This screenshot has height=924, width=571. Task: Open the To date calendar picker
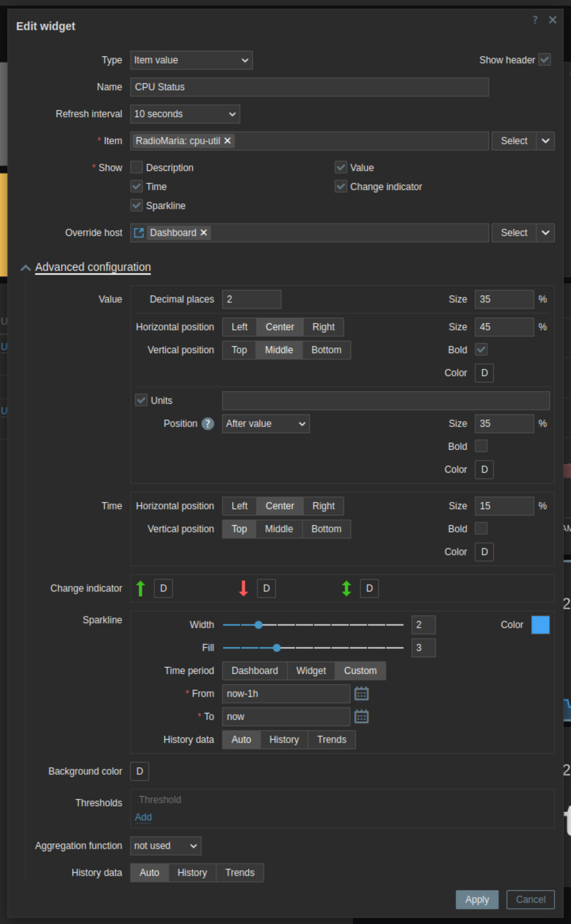[361, 716]
